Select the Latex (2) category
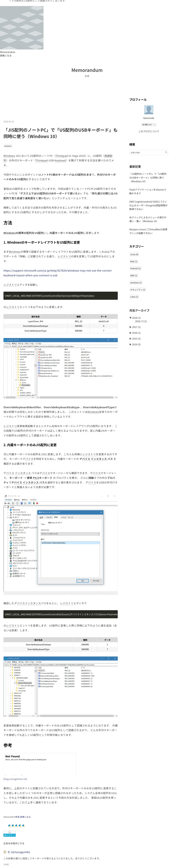 [134, 297]
